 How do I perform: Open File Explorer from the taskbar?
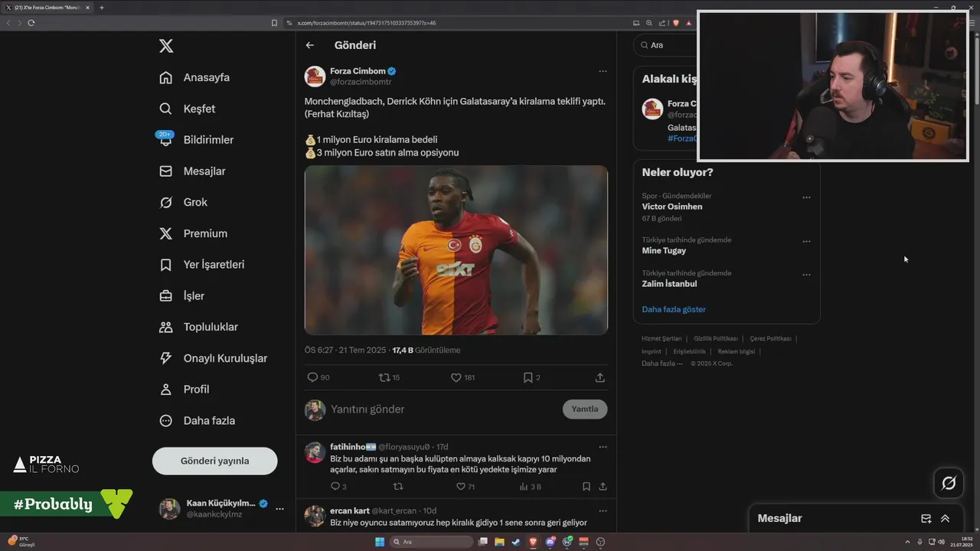pyautogui.click(x=499, y=542)
